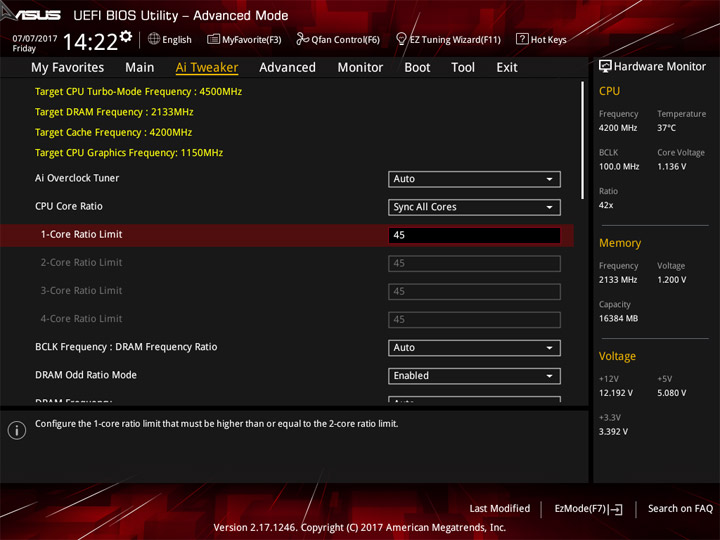Image resolution: width=720 pixels, height=540 pixels.
Task: Select the 1-Core Ratio Limit row label
Action: click(81, 234)
